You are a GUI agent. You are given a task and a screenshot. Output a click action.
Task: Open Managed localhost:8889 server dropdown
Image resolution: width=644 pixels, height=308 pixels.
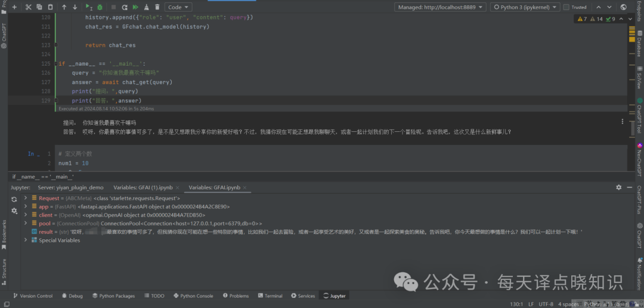(440, 7)
